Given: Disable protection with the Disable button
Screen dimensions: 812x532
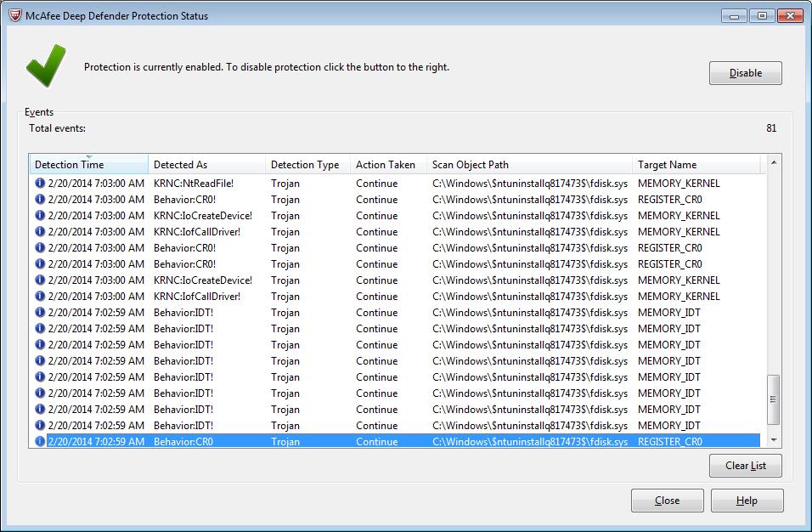Looking at the screenshot, I should coord(745,73).
